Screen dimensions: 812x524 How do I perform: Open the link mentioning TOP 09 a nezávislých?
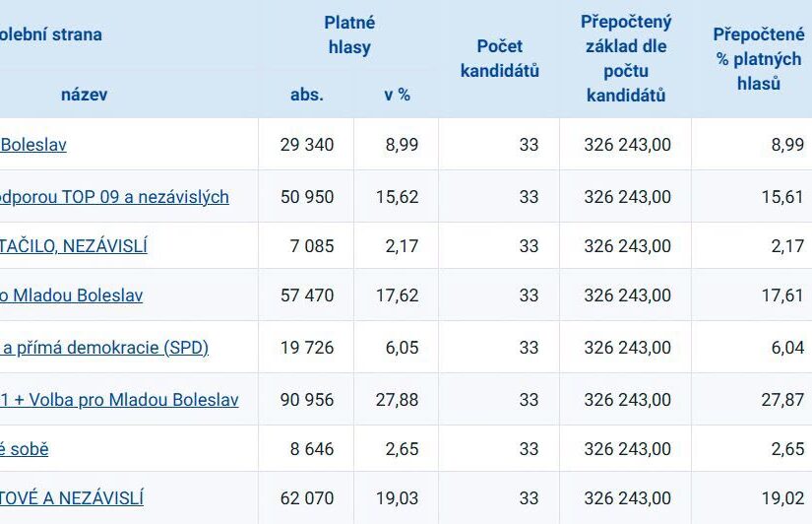click(114, 197)
